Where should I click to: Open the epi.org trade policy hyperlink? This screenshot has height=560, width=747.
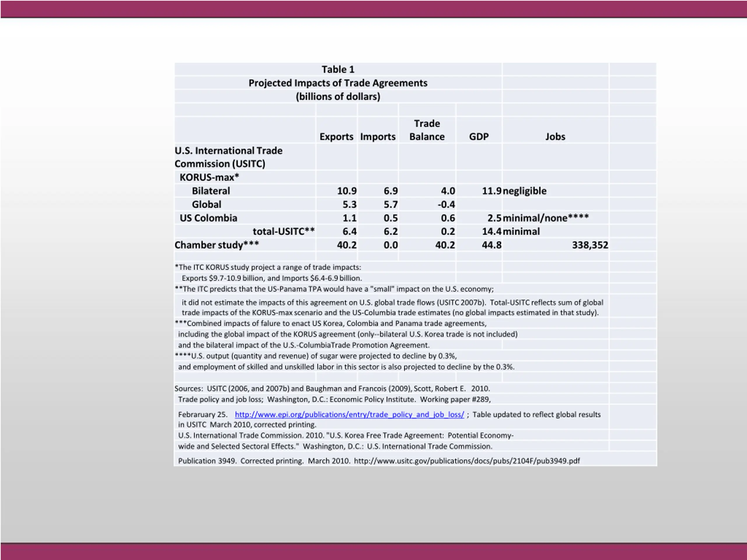tap(349, 414)
